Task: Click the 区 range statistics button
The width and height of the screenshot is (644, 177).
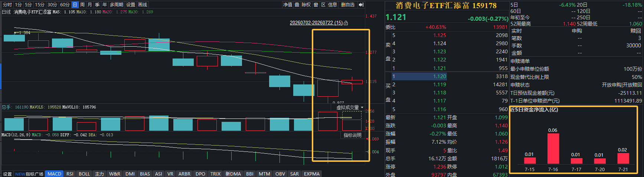Action: [x=323, y=4]
